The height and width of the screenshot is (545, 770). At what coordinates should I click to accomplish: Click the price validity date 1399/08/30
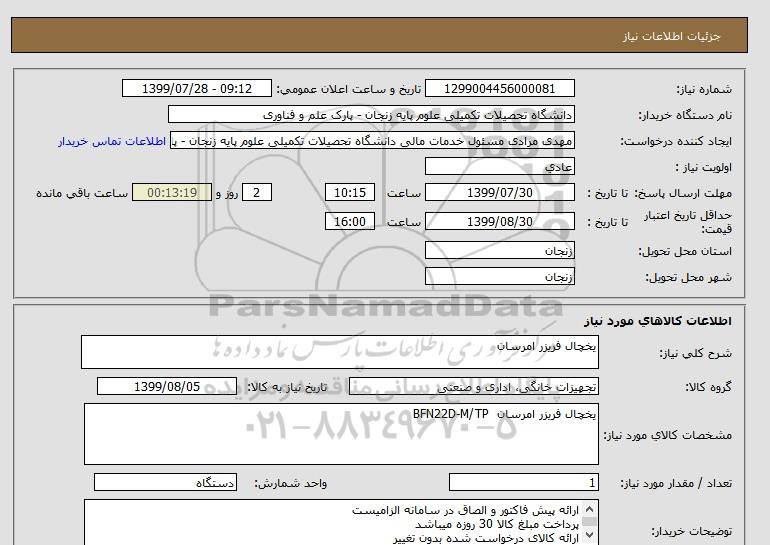click(x=499, y=221)
